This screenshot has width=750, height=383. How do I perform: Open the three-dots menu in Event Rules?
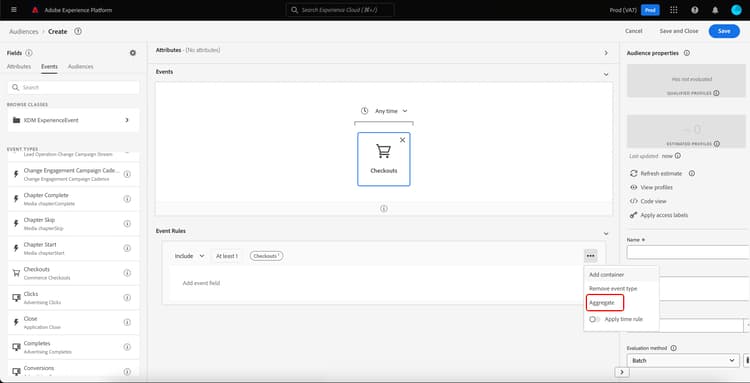pos(591,256)
